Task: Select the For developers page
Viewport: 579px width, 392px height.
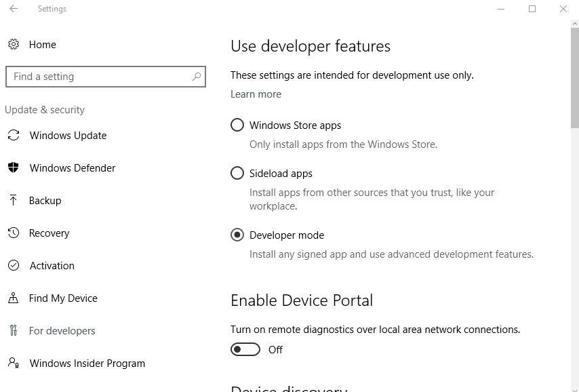Action: [x=62, y=331]
